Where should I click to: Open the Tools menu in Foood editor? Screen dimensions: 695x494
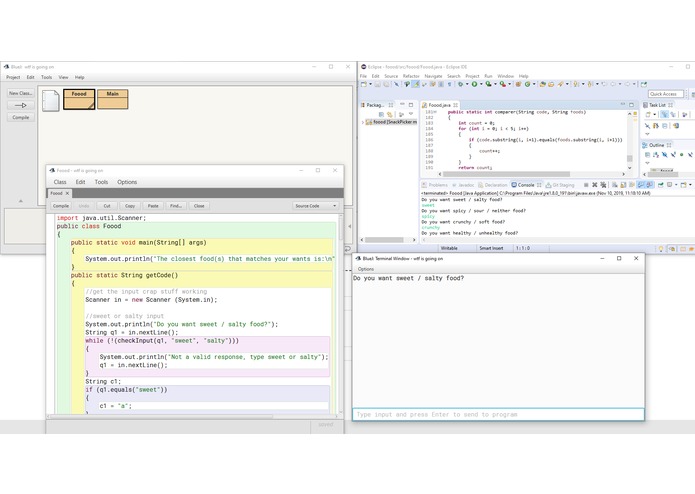coord(101,182)
